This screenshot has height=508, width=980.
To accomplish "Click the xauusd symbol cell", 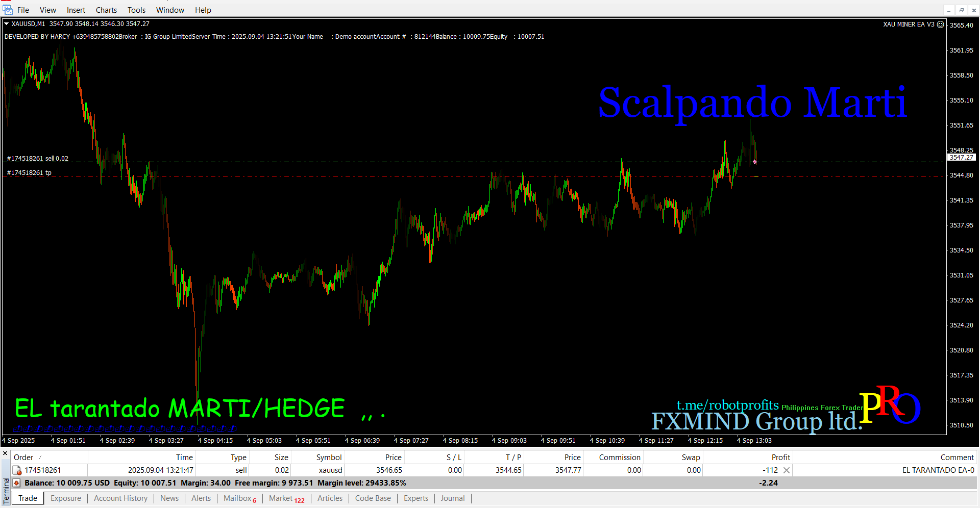I will [330, 470].
